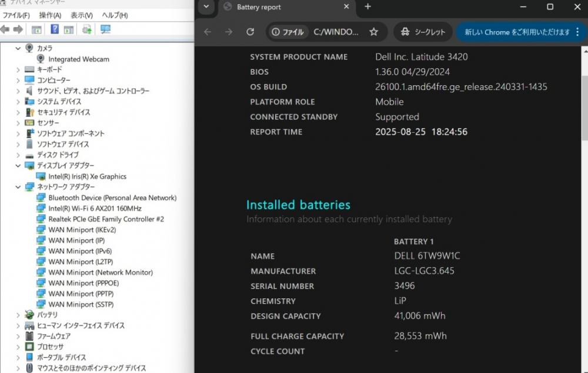The width and height of the screenshot is (588, 373).
Task: Open Chrome three-dot menu
Action: (577, 32)
